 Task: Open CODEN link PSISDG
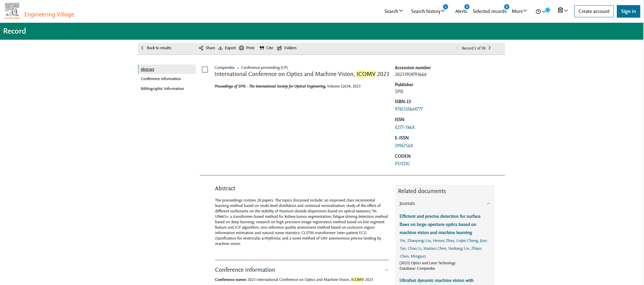pos(402,164)
